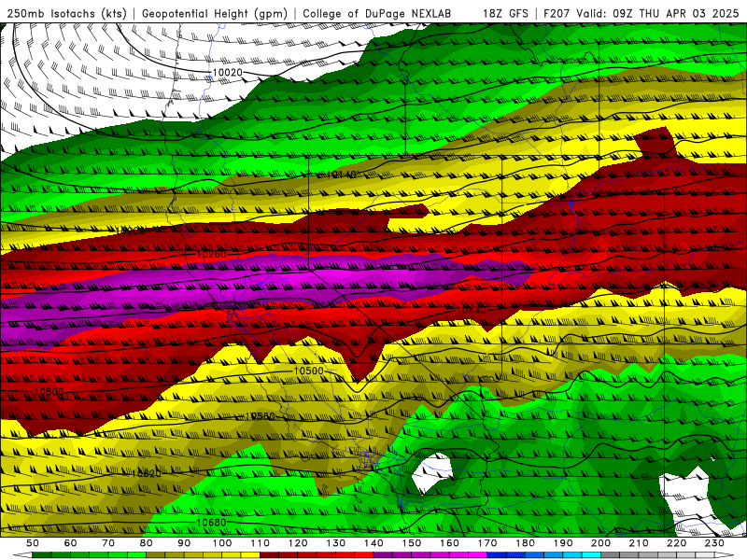Screen dimensions: 747x560
Task: Click the 100 knot legend value
Action: [x=222, y=543]
